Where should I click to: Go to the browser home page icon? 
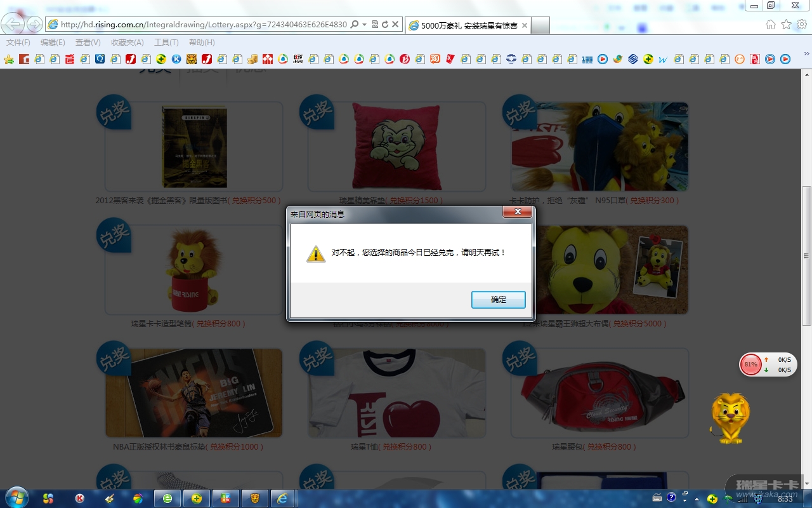coord(771,24)
